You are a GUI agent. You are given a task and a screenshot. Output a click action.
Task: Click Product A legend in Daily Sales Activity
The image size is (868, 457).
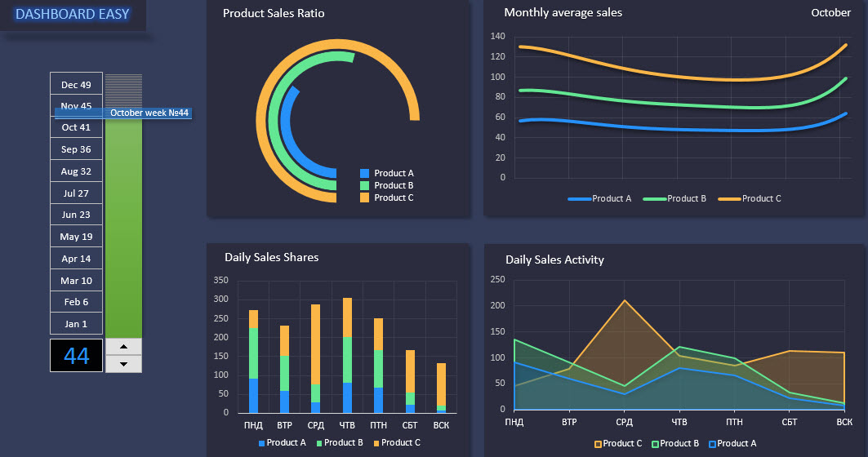click(x=733, y=443)
